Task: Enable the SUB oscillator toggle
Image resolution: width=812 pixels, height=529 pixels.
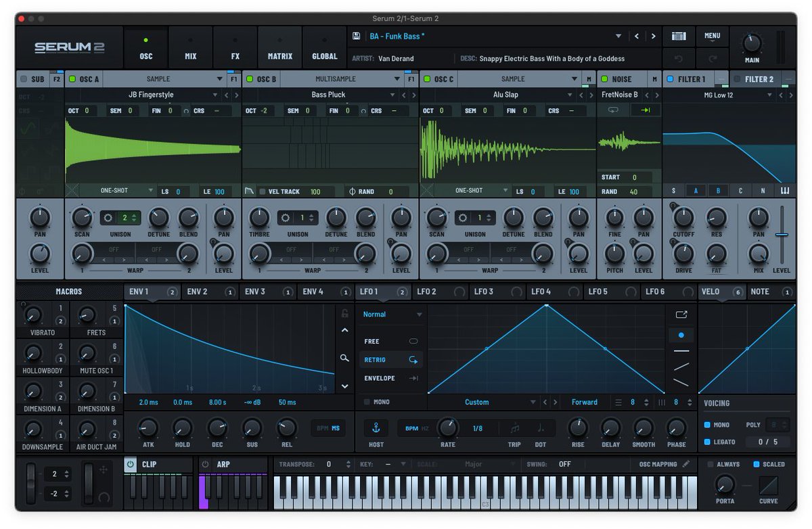Action: pyautogui.click(x=24, y=79)
